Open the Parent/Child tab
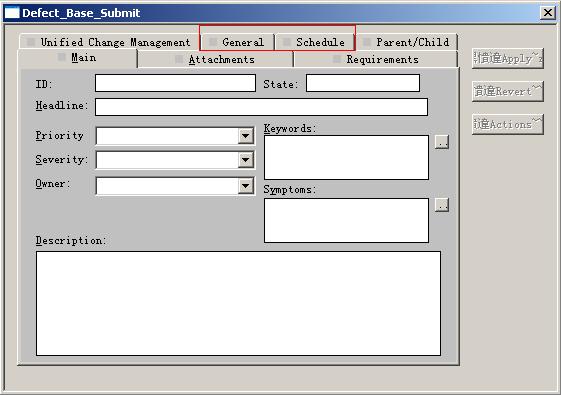This screenshot has height=395, width=561. [x=407, y=42]
